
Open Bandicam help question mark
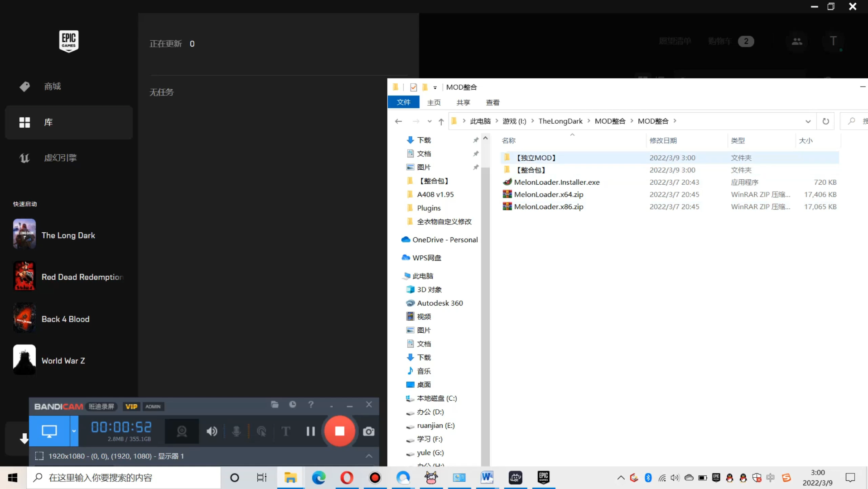click(x=311, y=404)
